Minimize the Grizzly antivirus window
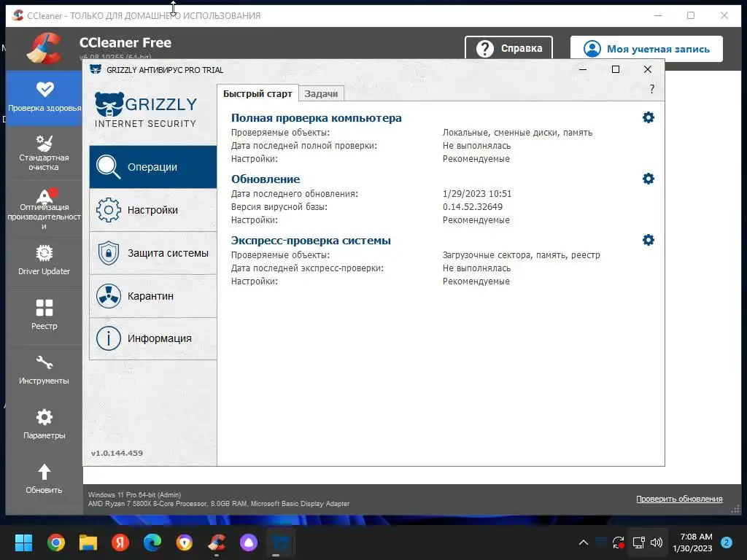Image resolution: width=747 pixels, height=560 pixels. (583, 69)
